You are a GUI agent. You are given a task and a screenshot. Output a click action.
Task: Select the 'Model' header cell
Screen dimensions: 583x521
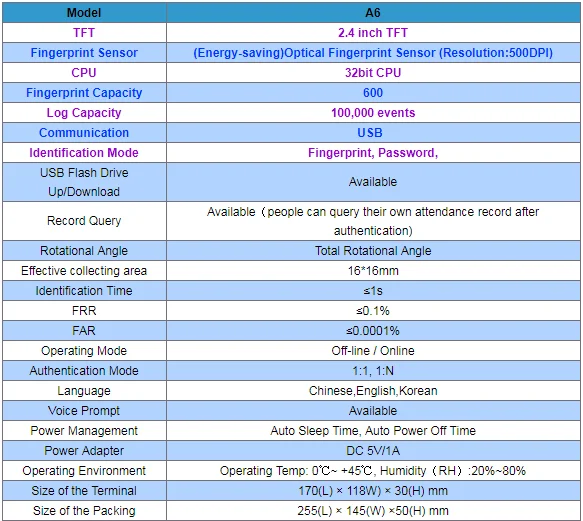coord(84,13)
